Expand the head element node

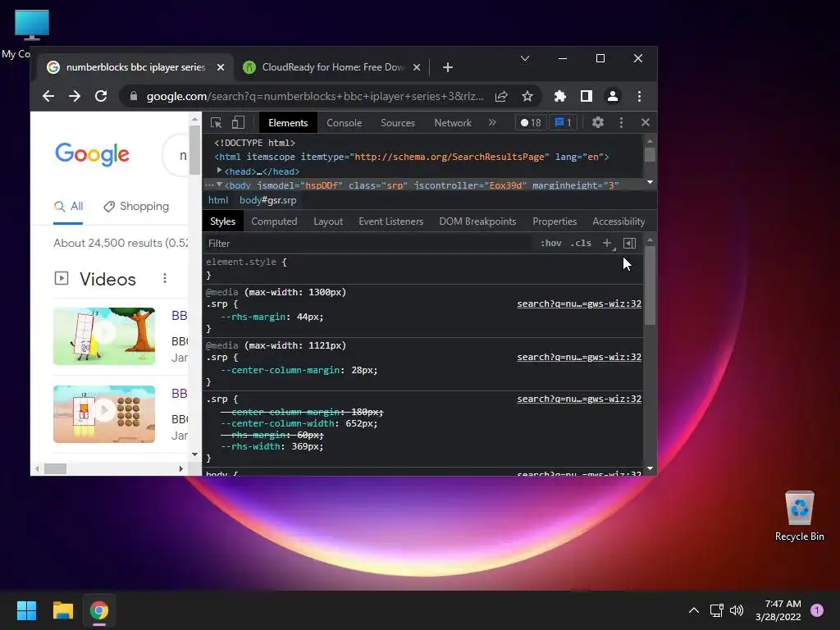(x=219, y=171)
